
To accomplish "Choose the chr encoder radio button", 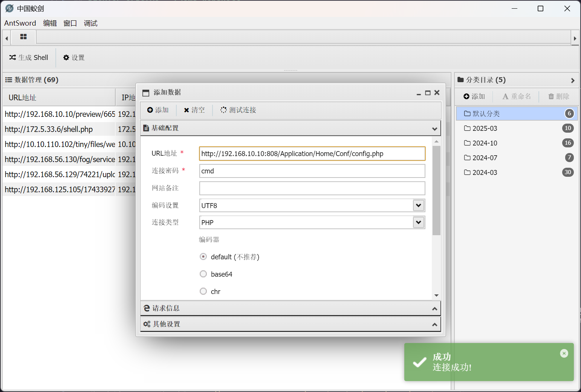I will click(x=203, y=291).
